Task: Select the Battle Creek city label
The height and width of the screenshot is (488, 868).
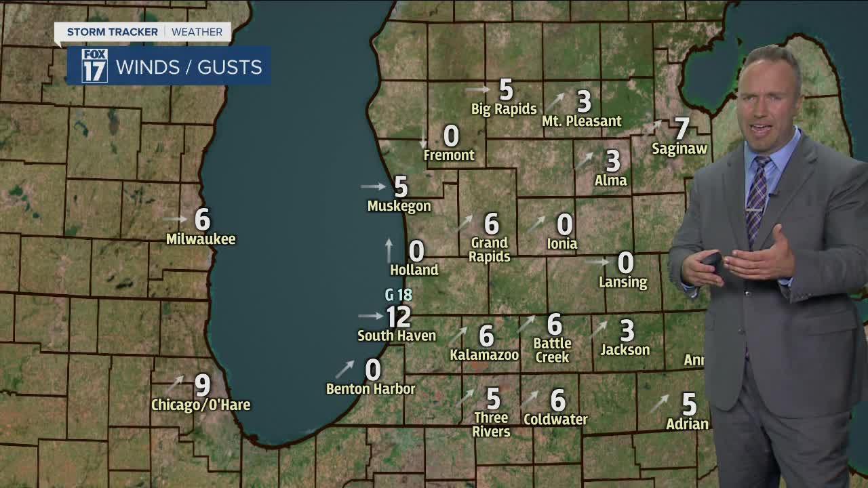Action: [553, 350]
